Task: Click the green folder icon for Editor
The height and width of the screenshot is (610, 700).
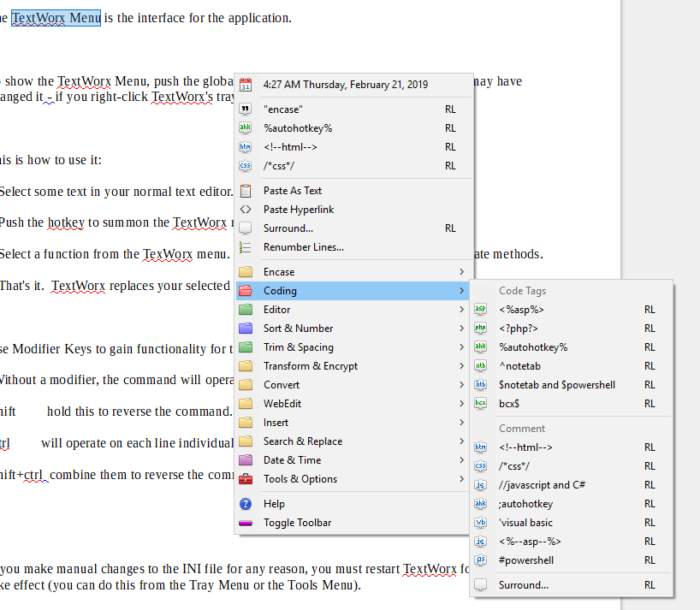Action: point(246,310)
